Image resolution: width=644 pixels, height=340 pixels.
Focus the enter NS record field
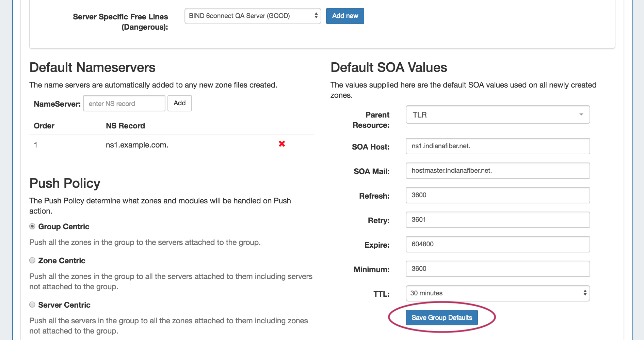[124, 104]
